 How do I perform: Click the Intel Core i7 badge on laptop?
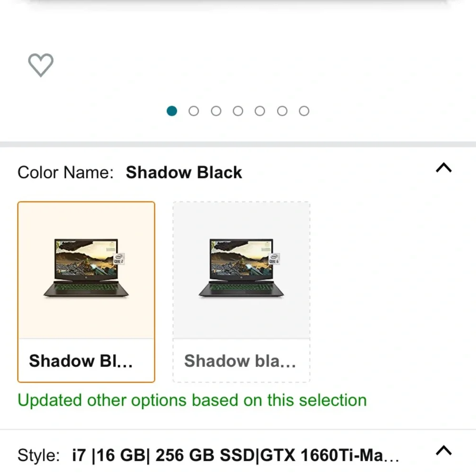click(x=119, y=259)
